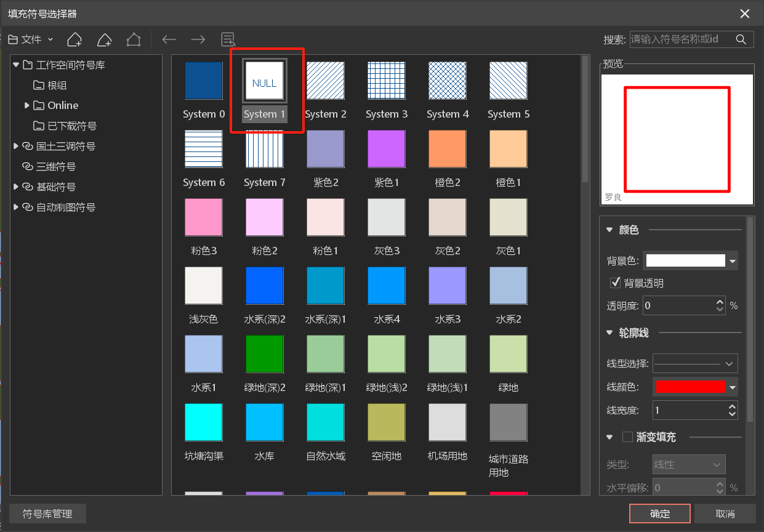Click the first new fill symbol icon
This screenshot has width=764, height=532.
point(74,39)
